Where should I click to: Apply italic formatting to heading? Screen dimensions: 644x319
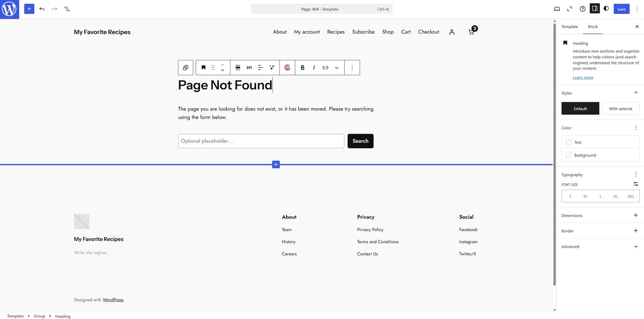(x=314, y=68)
